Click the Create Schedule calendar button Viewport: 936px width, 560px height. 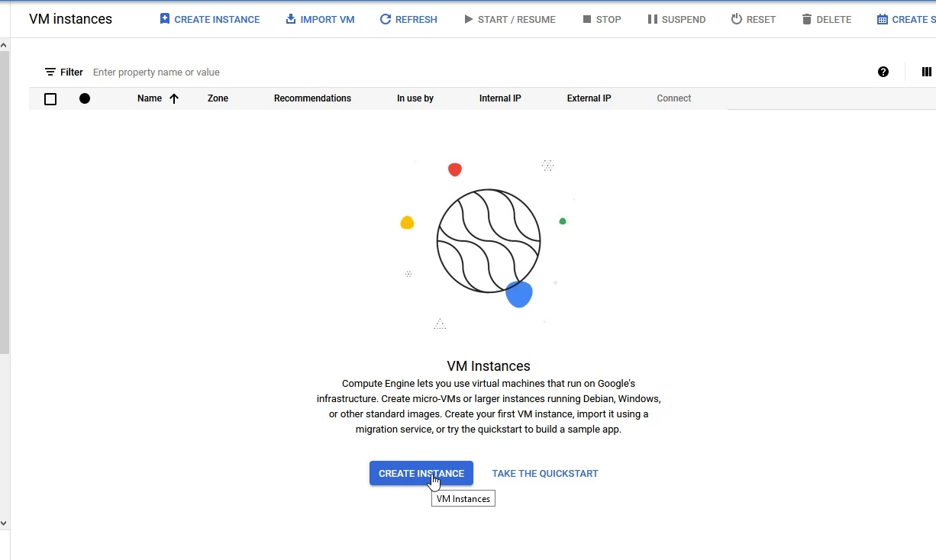(906, 19)
